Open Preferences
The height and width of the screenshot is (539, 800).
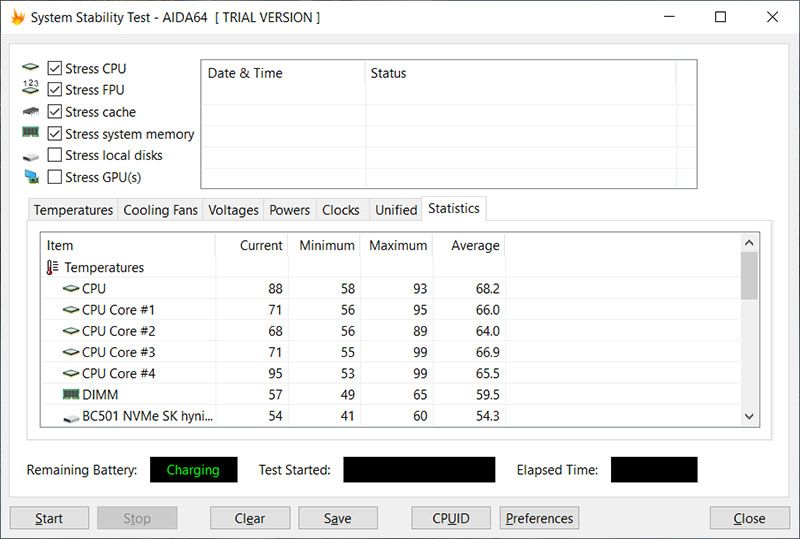(x=539, y=518)
